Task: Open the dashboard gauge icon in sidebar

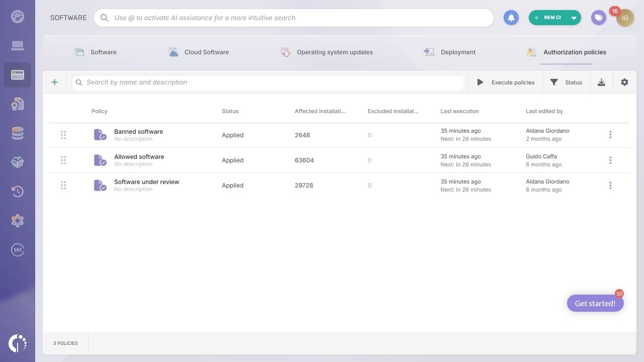Action: (x=18, y=17)
